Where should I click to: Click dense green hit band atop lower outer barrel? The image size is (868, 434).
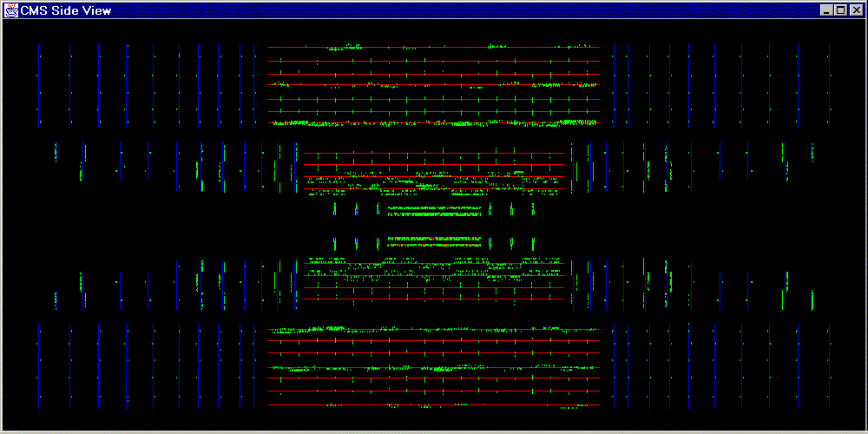pyautogui.click(x=434, y=329)
